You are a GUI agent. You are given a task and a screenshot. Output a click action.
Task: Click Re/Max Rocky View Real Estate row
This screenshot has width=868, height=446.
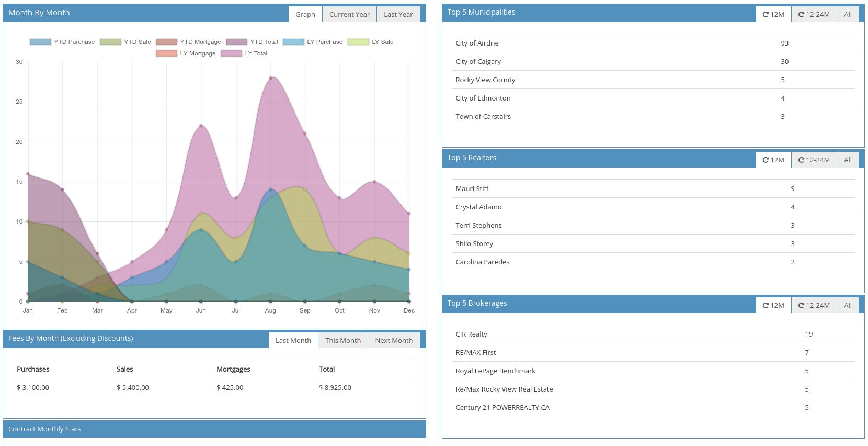coord(653,389)
